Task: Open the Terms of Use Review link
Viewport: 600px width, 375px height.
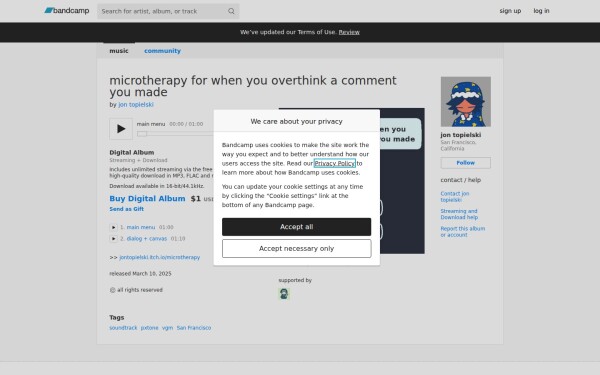Action: [x=349, y=32]
